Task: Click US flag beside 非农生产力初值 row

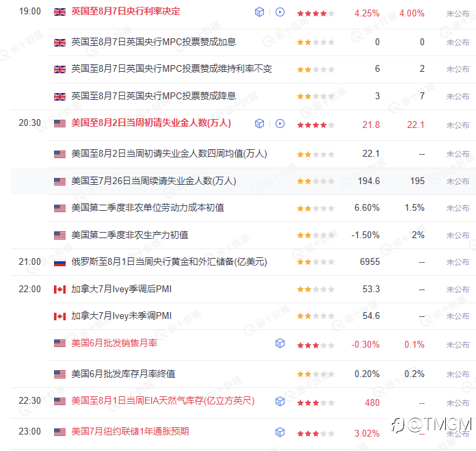Action: click(x=59, y=235)
